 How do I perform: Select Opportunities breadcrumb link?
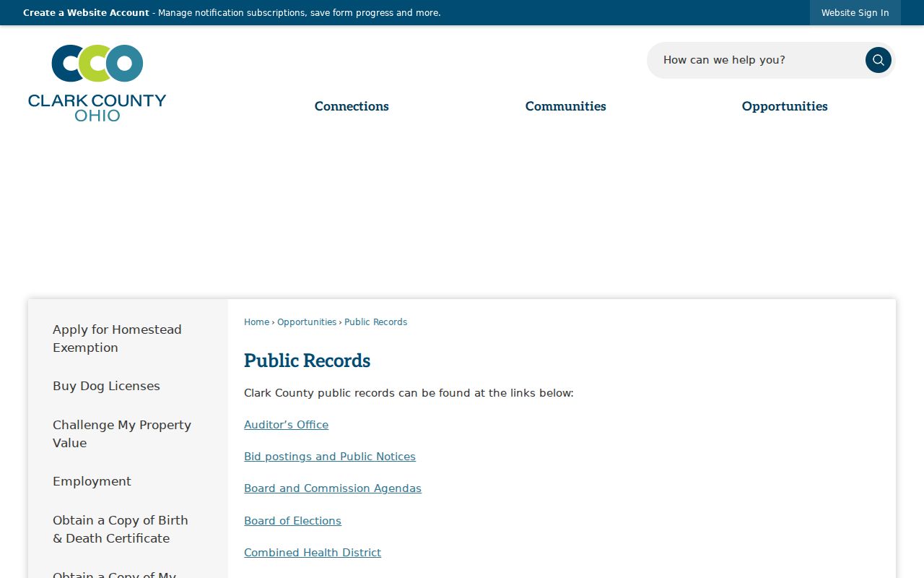[x=307, y=322]
